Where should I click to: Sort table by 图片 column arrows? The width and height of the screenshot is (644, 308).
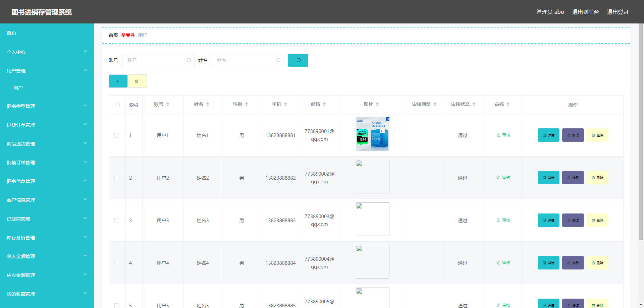coord(377,105)
